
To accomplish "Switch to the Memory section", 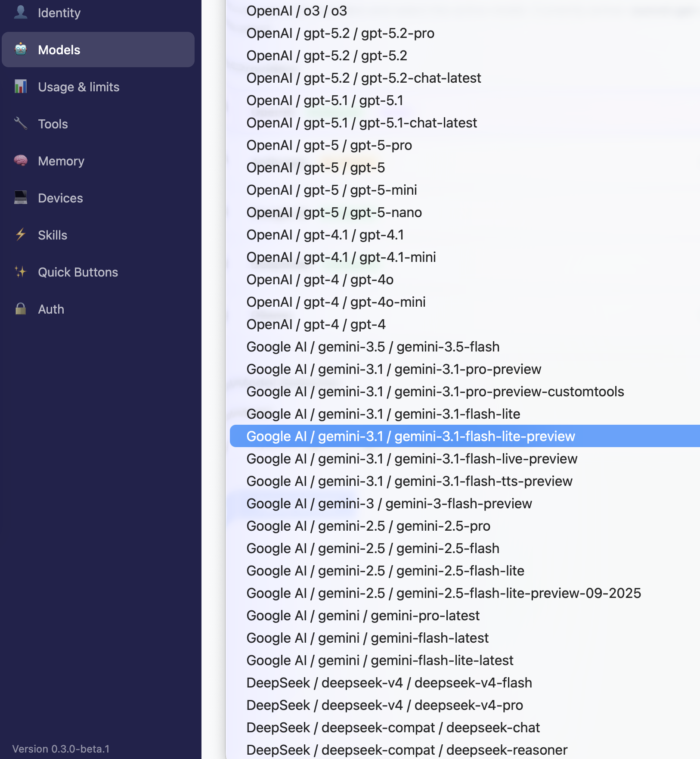I will pyautogui.click(x=98, y=161).
